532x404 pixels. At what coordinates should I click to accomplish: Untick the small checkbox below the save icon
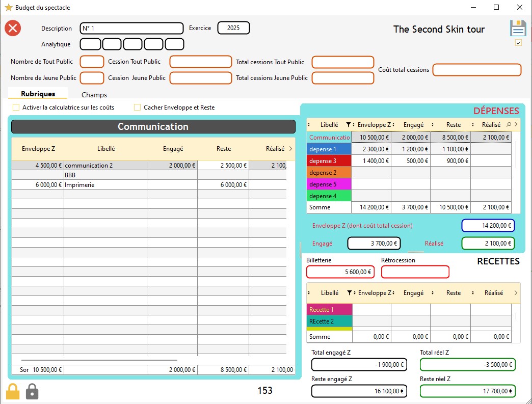pos(518,43)
